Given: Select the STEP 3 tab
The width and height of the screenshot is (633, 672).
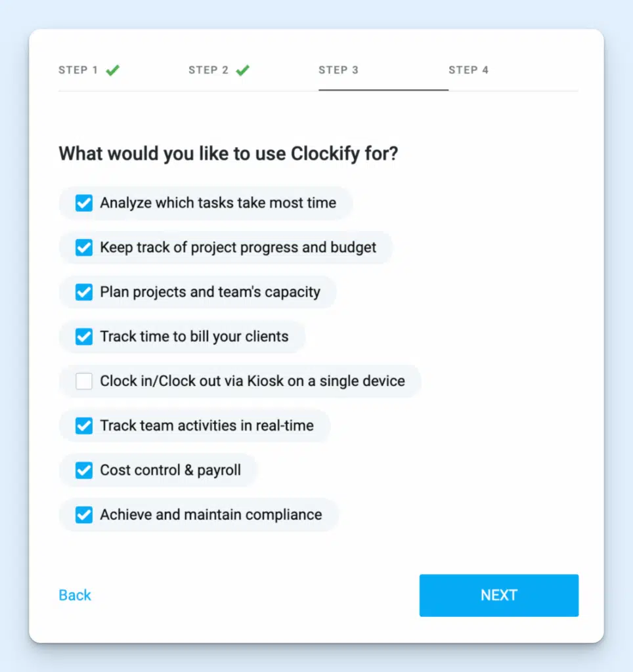Looking at the screenshot, I should point(339,70).
